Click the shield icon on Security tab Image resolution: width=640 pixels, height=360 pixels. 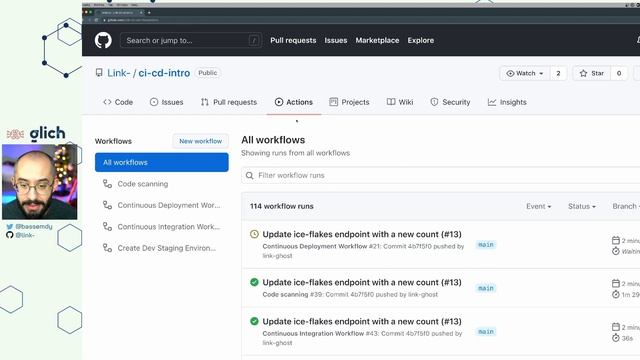[x=434, y=102]
